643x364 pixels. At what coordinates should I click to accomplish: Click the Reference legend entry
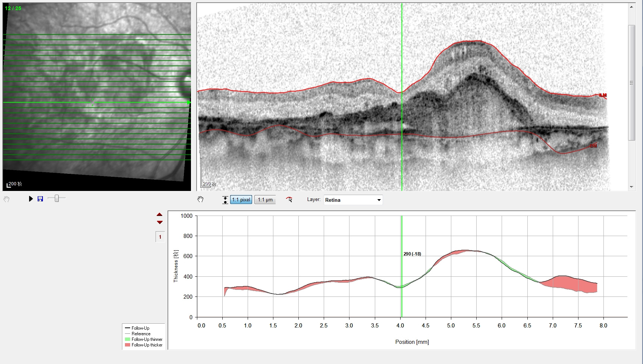tap(141, 334)
